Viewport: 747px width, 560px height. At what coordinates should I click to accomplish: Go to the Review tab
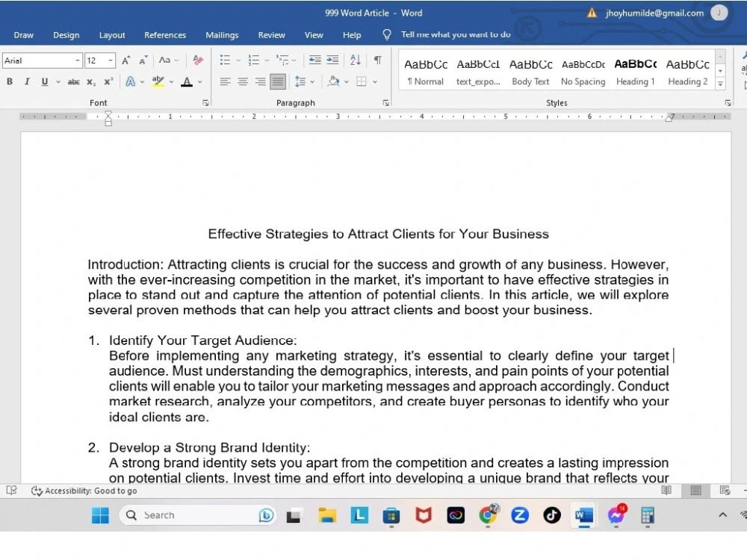272,35
